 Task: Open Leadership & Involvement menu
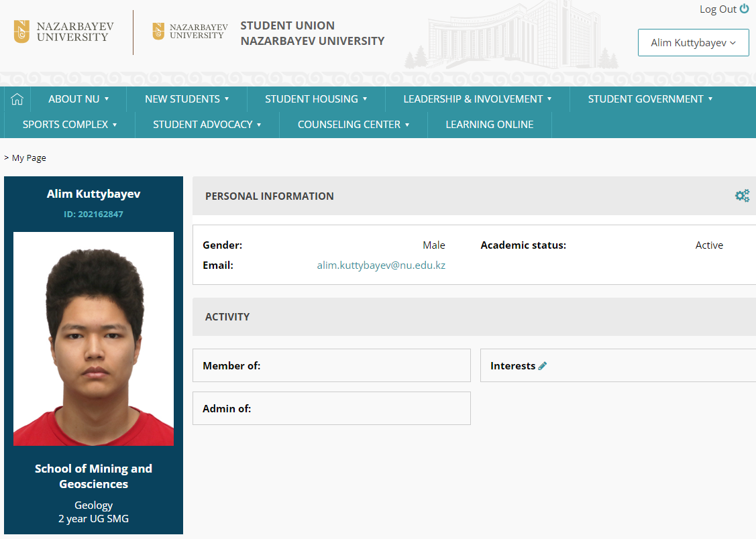click(x=477, y=99)
